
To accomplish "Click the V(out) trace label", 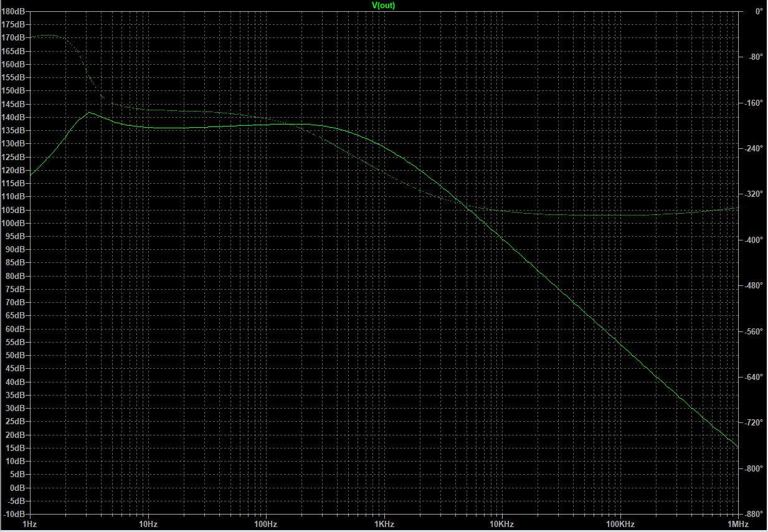I will click(x=383, y=5).
